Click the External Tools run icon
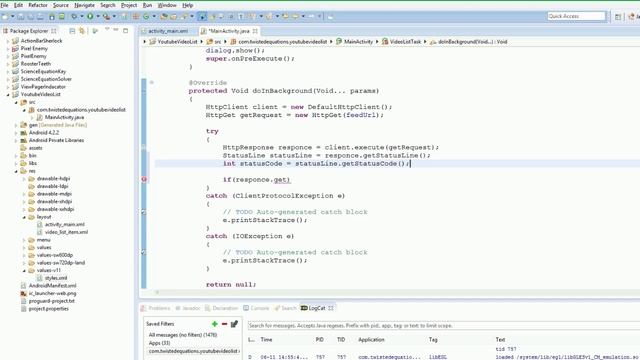 (106, 16)
